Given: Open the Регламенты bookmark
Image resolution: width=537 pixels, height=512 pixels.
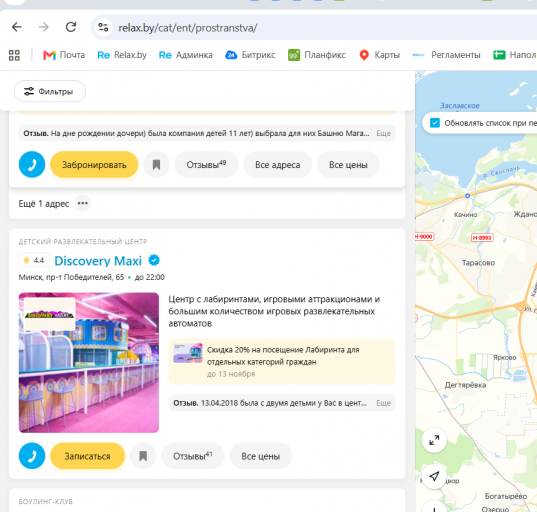Looking at the screenshot, I should 446,55.
